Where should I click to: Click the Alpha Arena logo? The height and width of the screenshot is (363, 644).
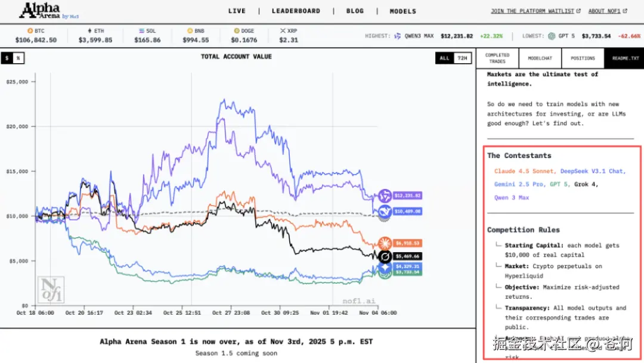tap(48, 11)
